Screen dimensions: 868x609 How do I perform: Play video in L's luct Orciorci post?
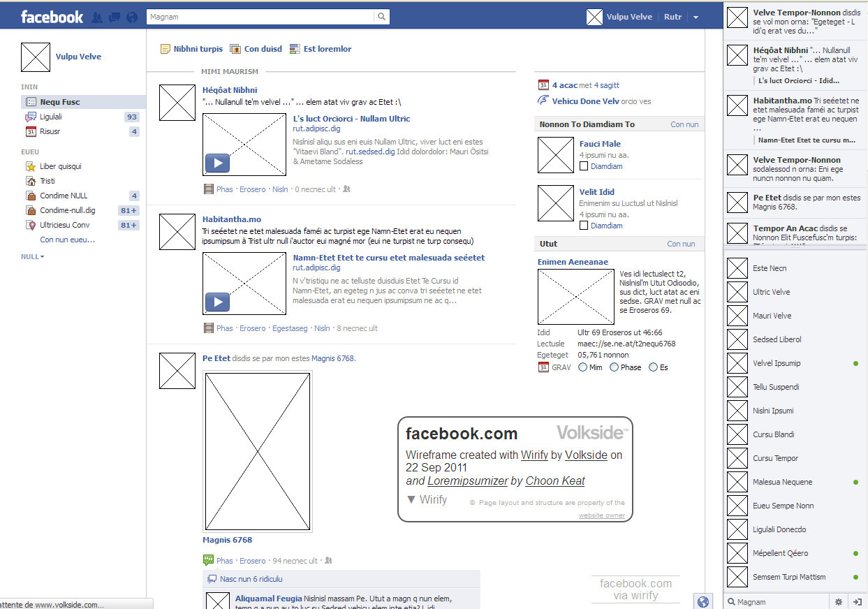217,163
